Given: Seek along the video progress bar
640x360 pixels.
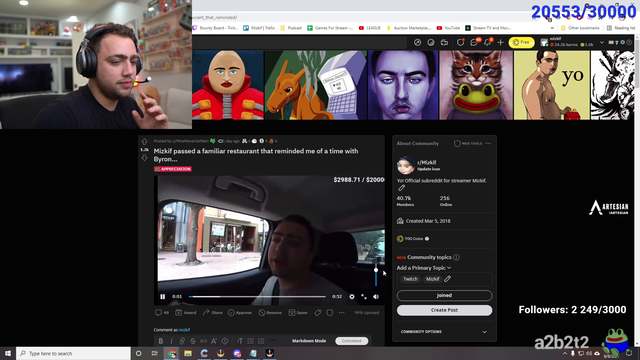Looking at the screenshot, I should click(x=257, y=297).
